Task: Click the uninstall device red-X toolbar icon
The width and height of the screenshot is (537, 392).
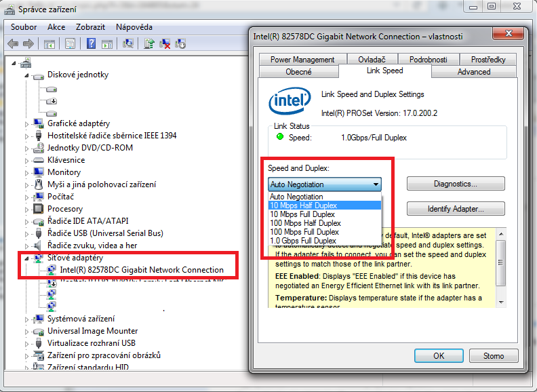Action: 165,43
